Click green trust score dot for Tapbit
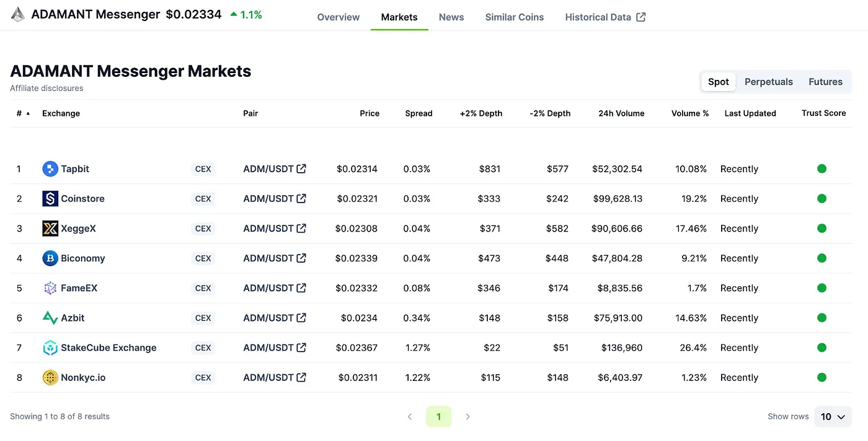Screen dimensions: 868x441 [821, 168]
